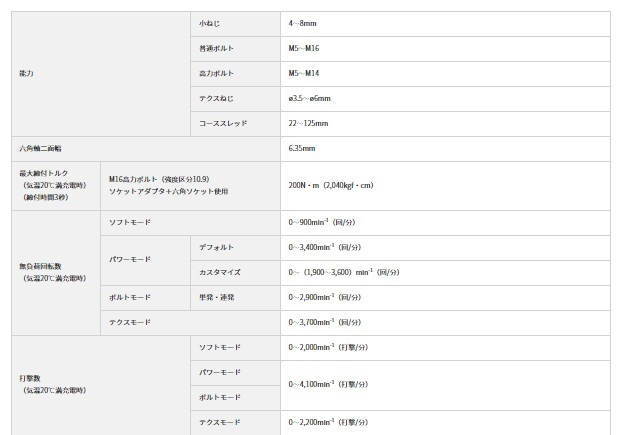This screenshot has height=435, width=619.
Task: Select the customize (1,900~3,600) speed cell
Action: tap(445, 273)
